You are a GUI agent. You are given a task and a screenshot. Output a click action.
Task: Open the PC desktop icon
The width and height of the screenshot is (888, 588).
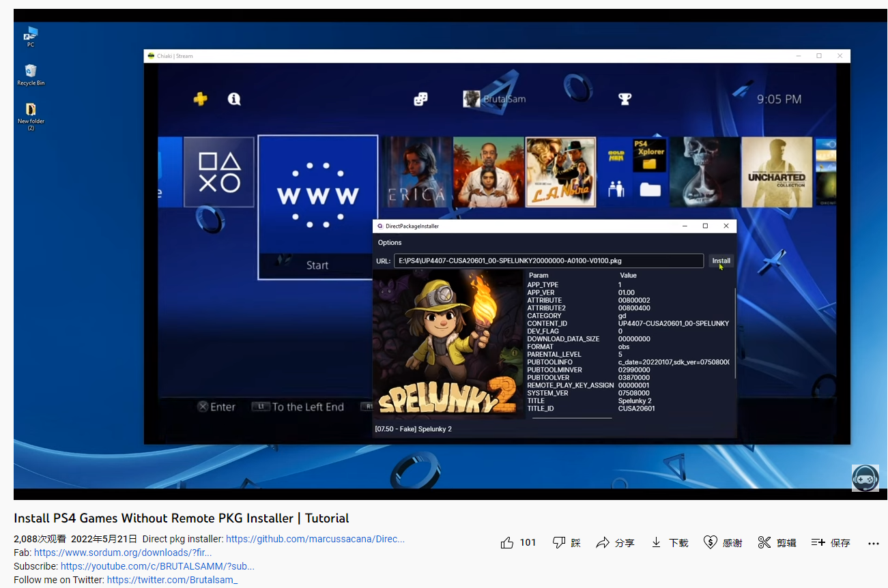tap(31, 36)
